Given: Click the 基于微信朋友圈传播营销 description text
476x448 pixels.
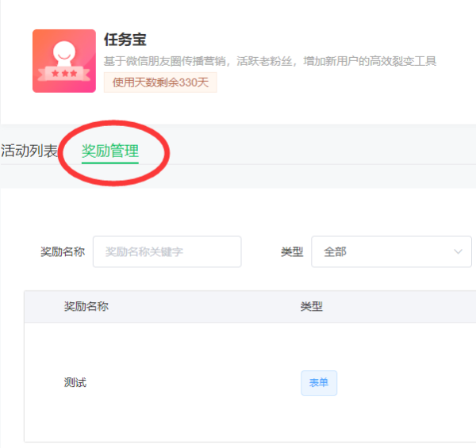Looking at the screenshot, I should pos(270,61).
